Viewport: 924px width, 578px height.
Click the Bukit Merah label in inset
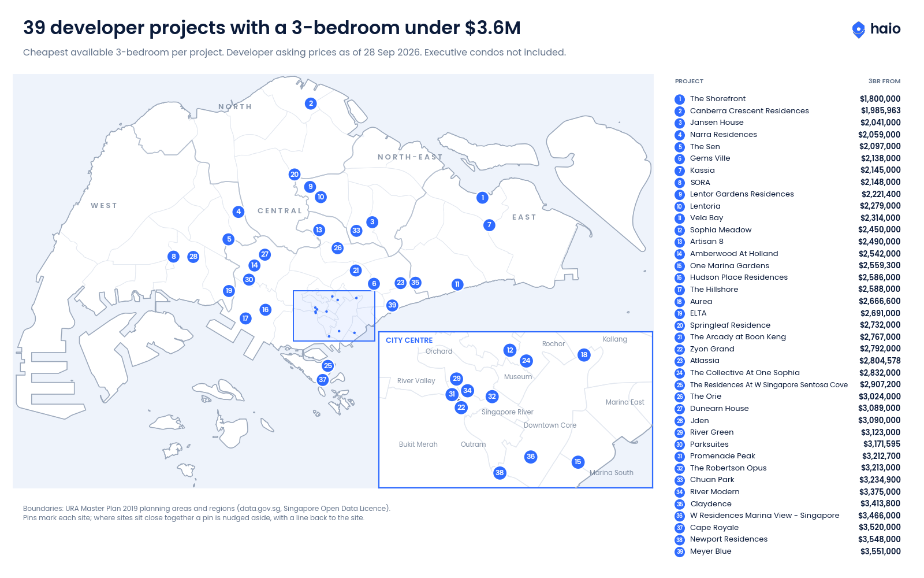(x=418, y=444)
